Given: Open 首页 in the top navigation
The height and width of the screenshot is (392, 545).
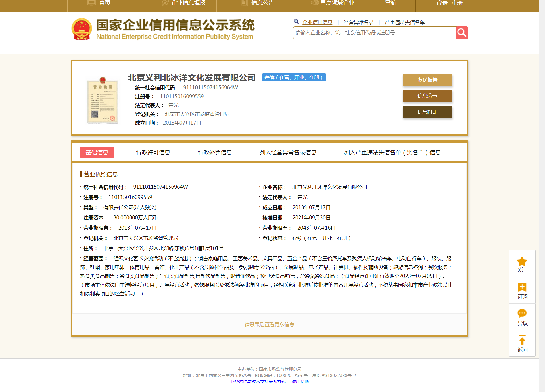Looking at the screenshot, I should click(105, 3).
